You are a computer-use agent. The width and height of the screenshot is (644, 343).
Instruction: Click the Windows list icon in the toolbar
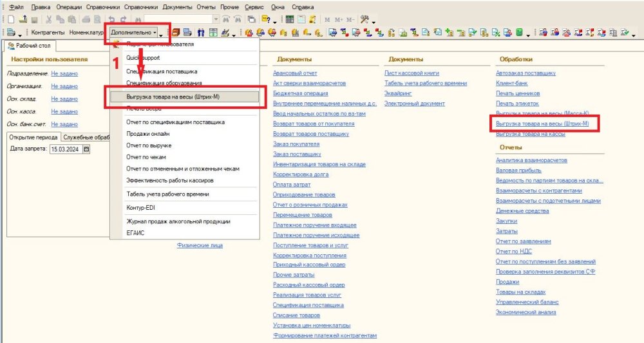coord(251,19)
